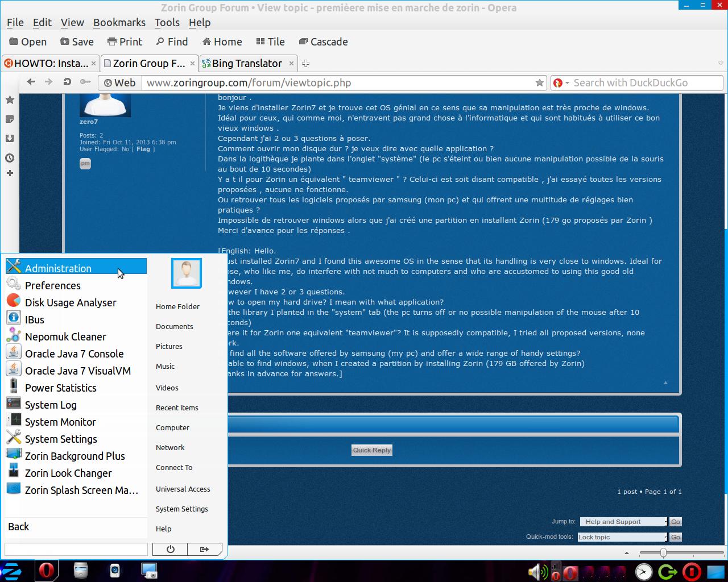This screenshot has height=582, width=728.
Task: Click the Zorin start menu logo
Action: [x=11, y=571]
